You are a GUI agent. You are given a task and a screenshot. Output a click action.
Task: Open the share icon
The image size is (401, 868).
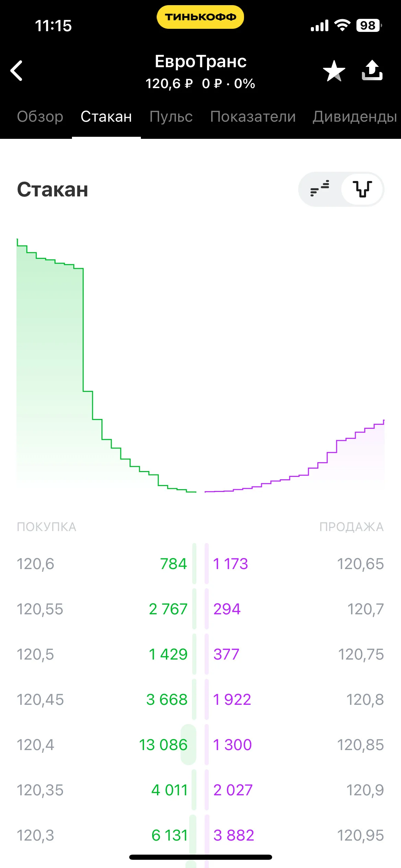pos(372,70)
